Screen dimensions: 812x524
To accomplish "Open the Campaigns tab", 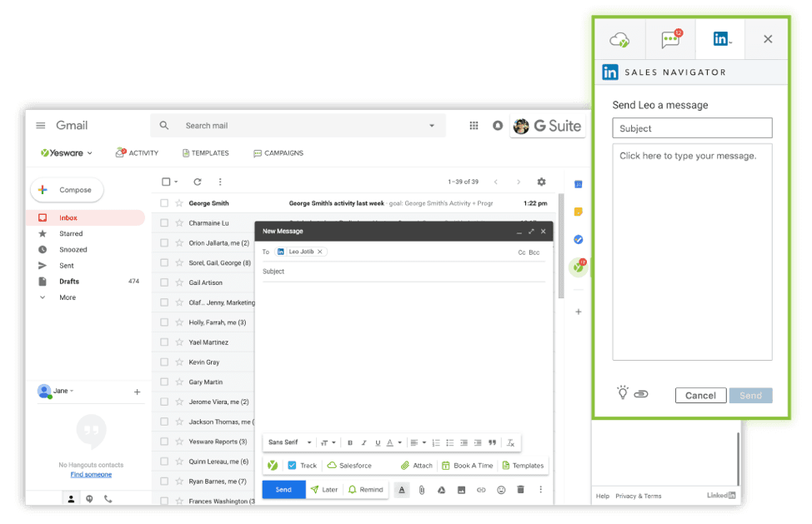I will [x=278, y=153].
